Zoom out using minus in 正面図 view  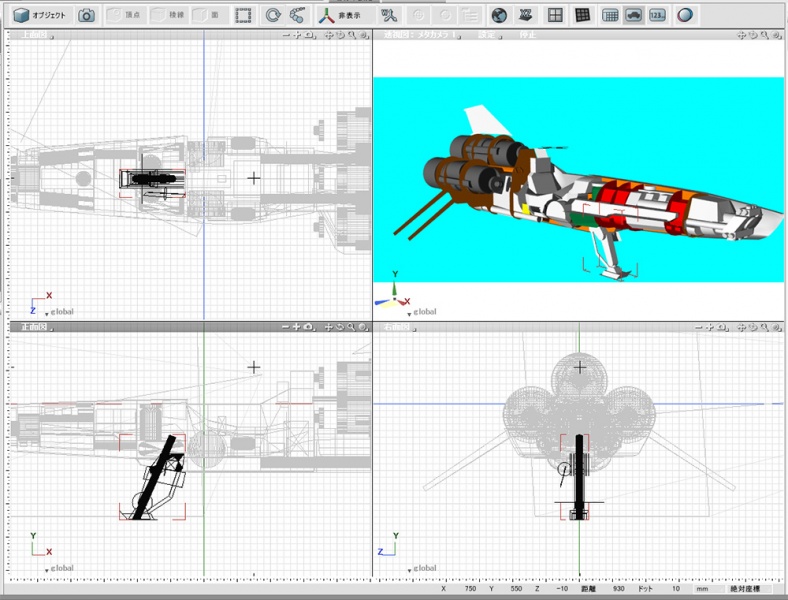pyautogui.click(x=285, y=327)
